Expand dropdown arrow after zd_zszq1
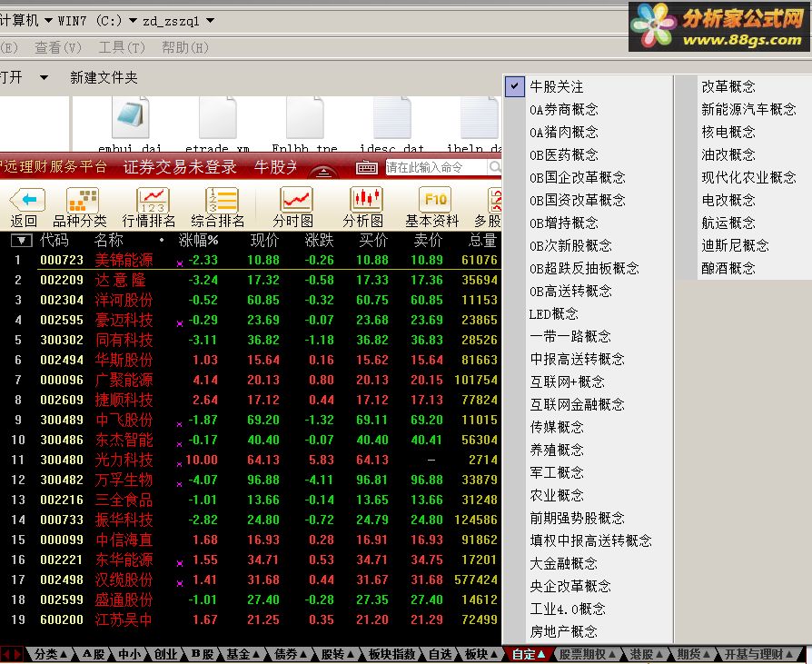 pos(210,21)
